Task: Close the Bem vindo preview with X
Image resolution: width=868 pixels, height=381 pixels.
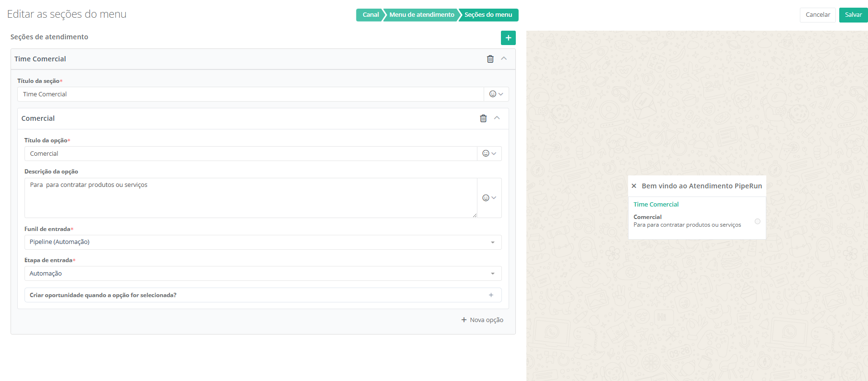Action: pos(634,186)
